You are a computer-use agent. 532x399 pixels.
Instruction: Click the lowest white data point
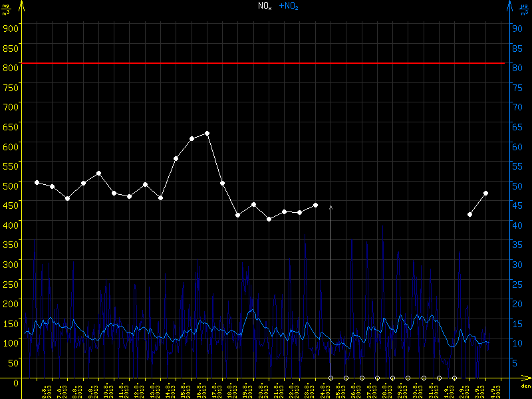click(269, 219)
